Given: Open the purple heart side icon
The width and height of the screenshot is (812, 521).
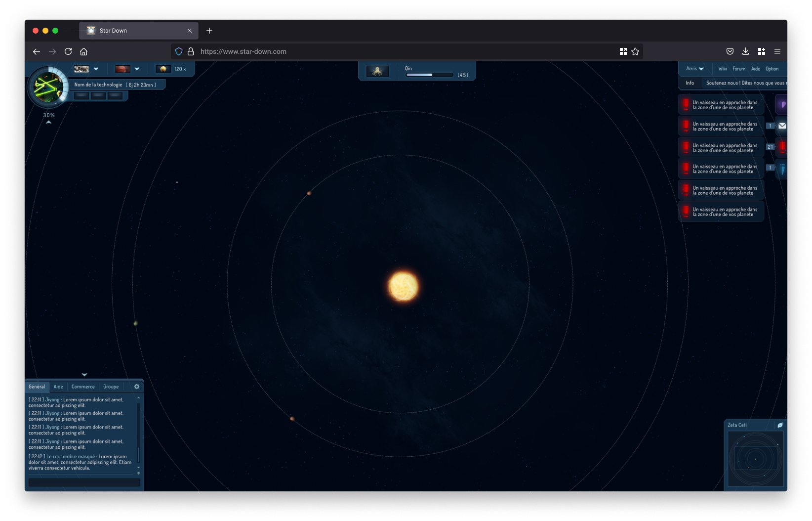Looking at the screenshot, I should pyautogui.click(x=782, y=105).
